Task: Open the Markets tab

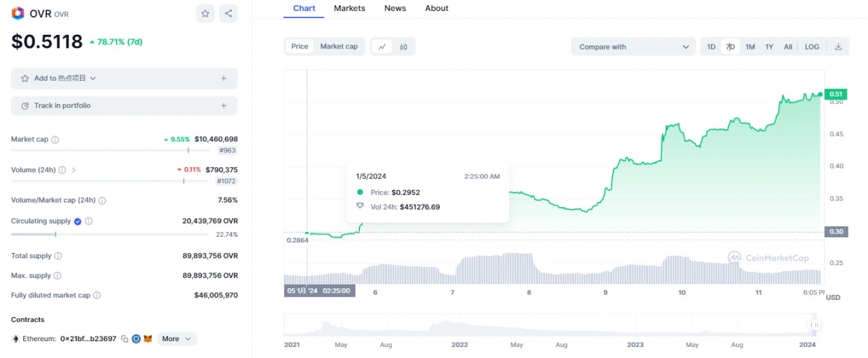Action: click(349, 8)
